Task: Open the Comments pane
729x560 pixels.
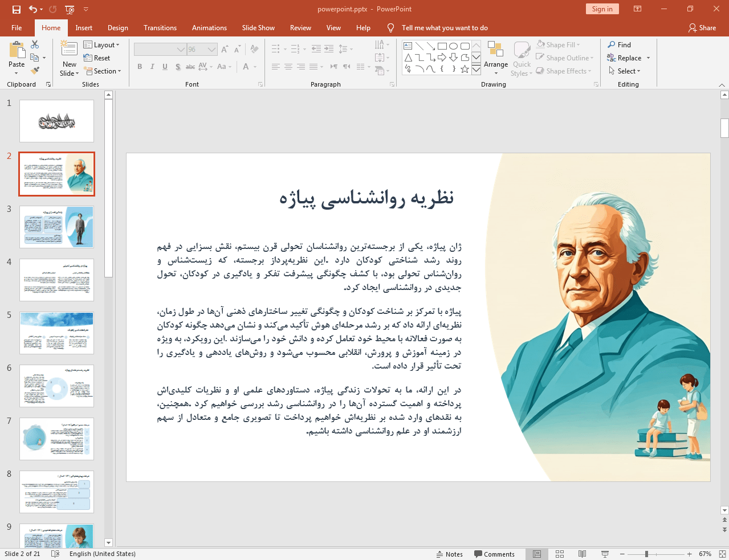Action: (x=495, y=553)
